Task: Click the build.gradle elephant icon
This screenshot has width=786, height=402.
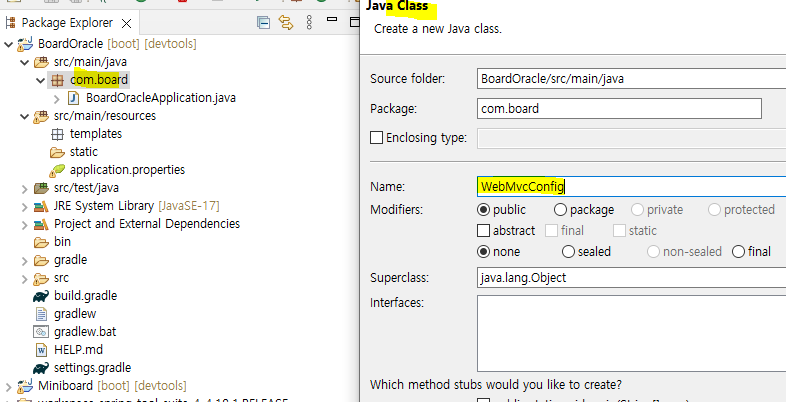Action: [41, 296]
